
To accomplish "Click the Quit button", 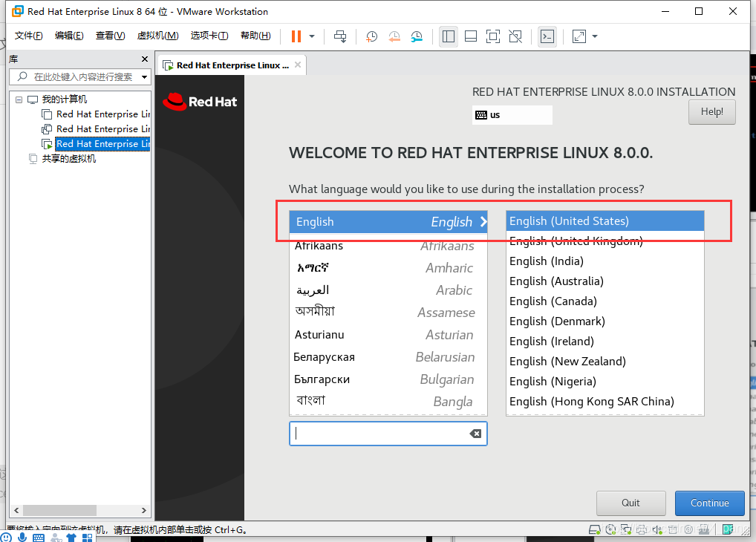I will click(630, 503).
